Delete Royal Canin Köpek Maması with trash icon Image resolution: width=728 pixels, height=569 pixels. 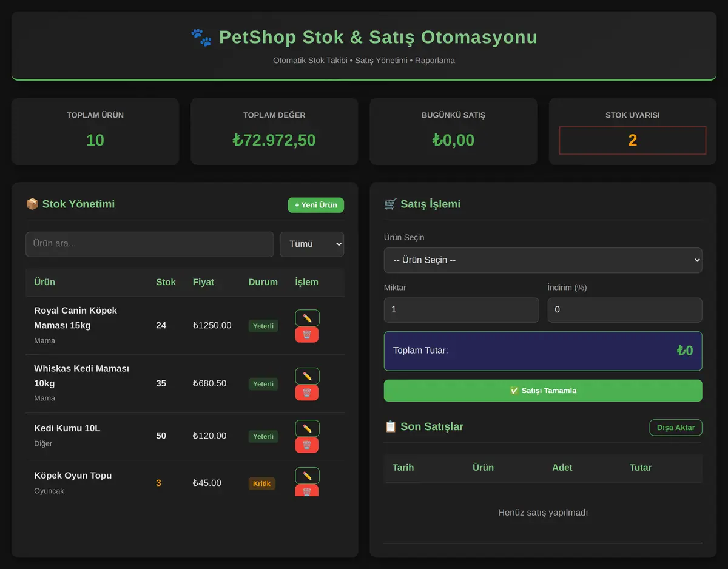tap(307, 335)
